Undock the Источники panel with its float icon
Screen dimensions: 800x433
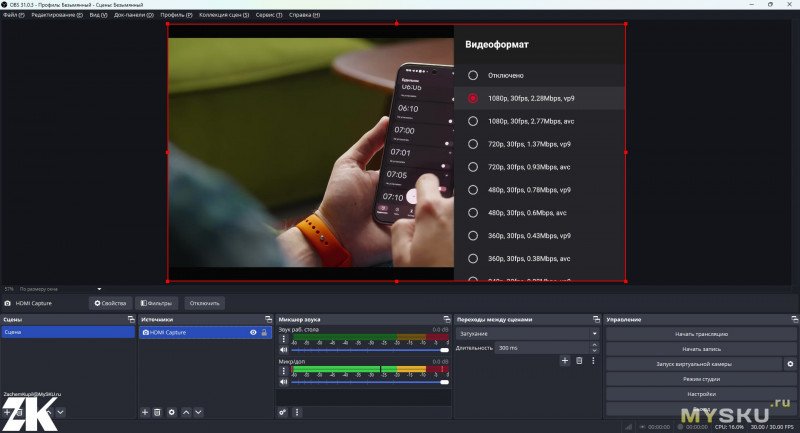268,319
